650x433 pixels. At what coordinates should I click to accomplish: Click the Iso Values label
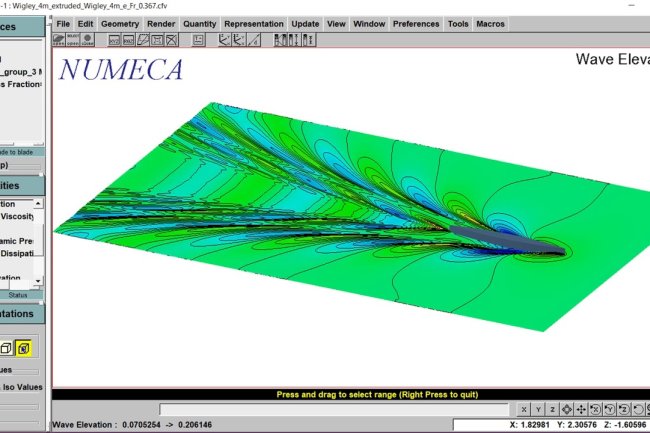[23, 387]
